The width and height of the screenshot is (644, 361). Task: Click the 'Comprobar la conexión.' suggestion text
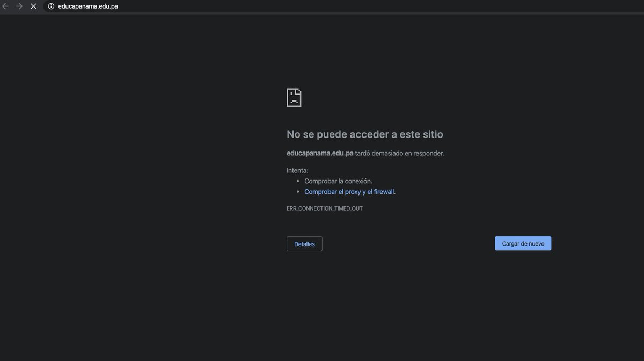tap(338, 181)
